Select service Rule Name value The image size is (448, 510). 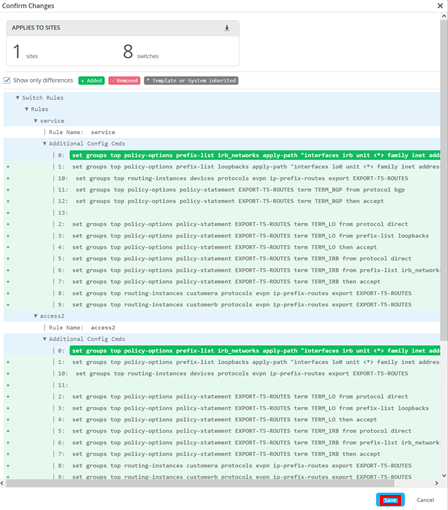click(x=103, y=132)
